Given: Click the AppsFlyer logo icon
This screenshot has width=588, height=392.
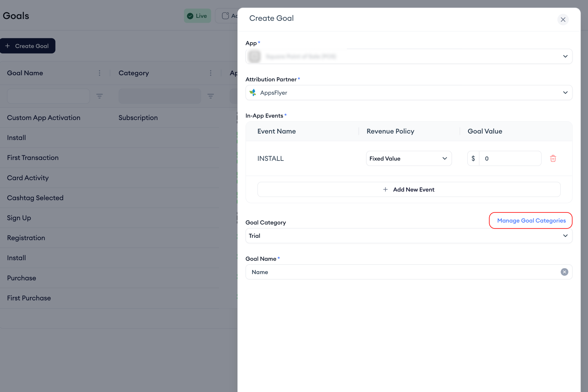Looking at the screenshot, I should (x=253, y=92).
